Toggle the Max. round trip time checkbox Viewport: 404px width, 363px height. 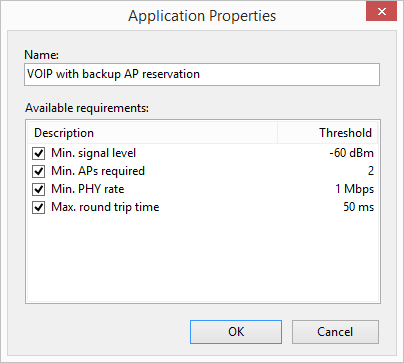click(39, 207)
